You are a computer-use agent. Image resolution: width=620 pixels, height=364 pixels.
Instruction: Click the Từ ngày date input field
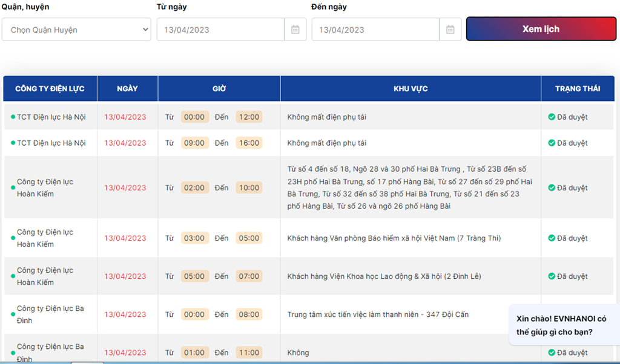coord(220,29)
